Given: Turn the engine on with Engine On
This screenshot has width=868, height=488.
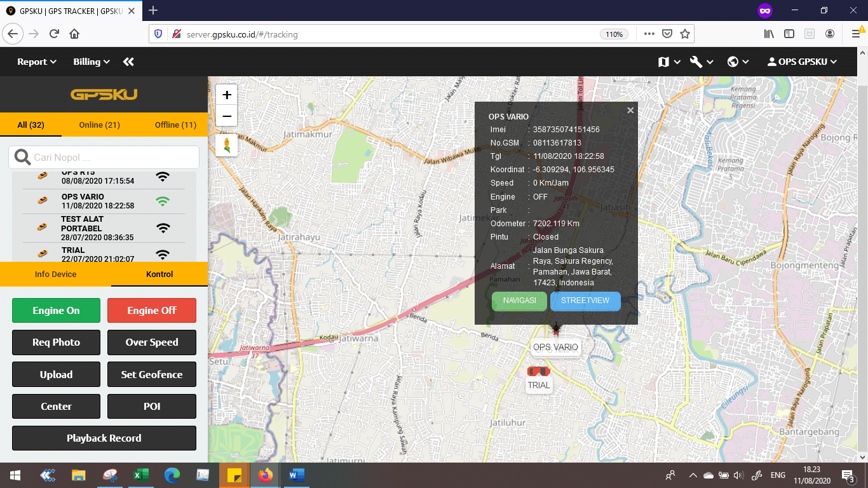Looking at the screenshot, I should [x=56, y=310].
